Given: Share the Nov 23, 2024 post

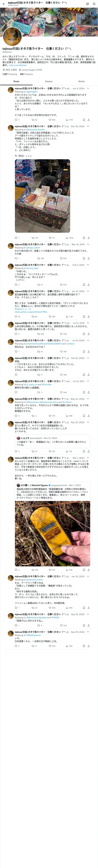Looking at the screenshot, I should pyautogui.click(x=89, y=451).
